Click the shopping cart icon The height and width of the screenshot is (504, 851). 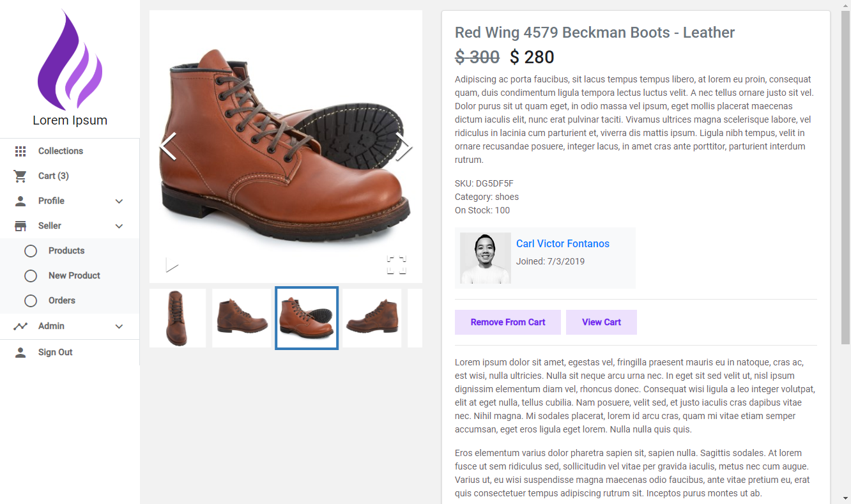[20, 176]
